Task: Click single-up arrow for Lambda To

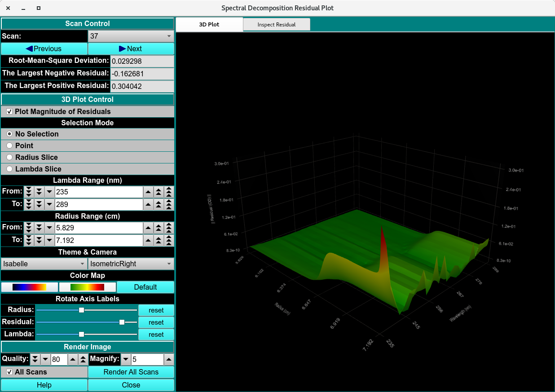Action: coord(148,204)
